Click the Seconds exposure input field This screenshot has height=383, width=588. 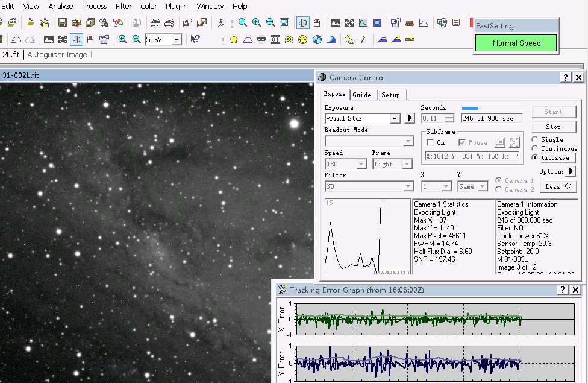(x=433, y=118)
